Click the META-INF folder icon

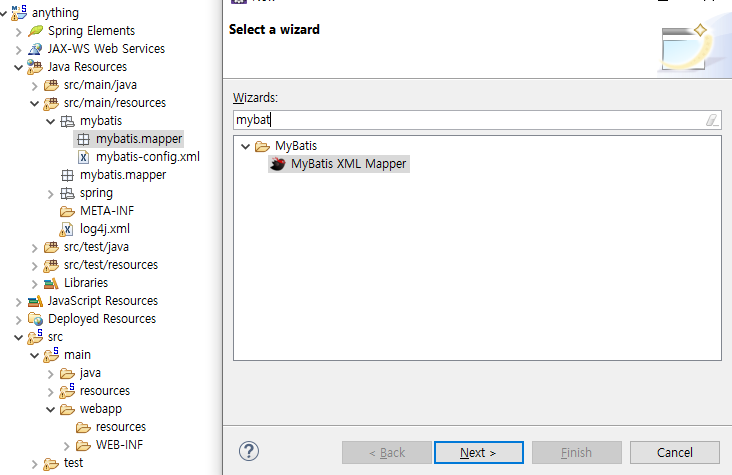click(x=67, y=211)
